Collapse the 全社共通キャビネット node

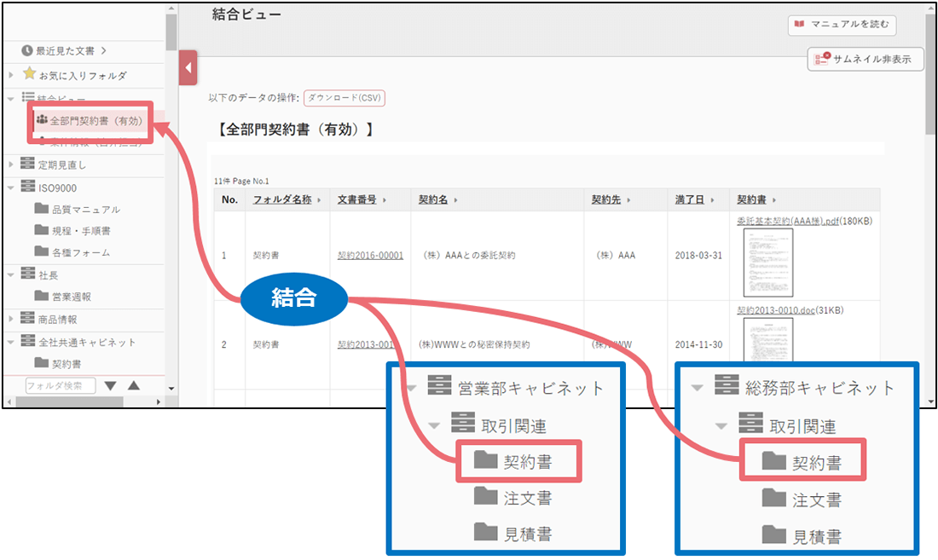click(x=11, y=343)
